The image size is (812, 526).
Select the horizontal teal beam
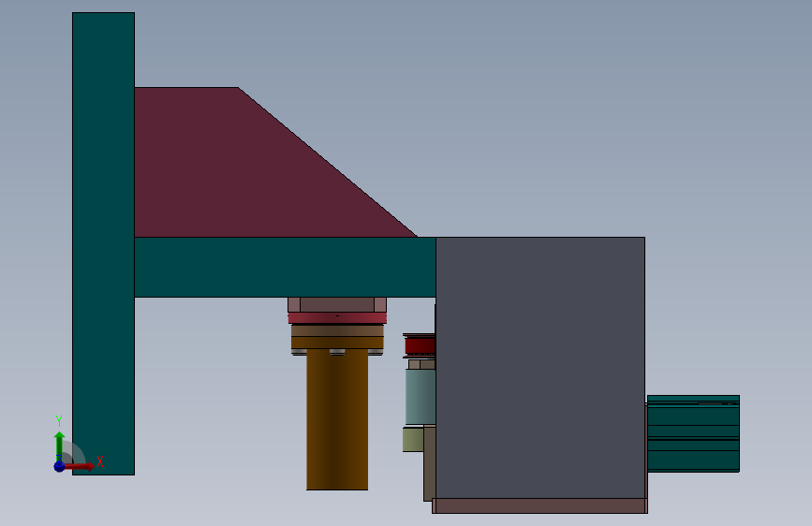point(285,267)
